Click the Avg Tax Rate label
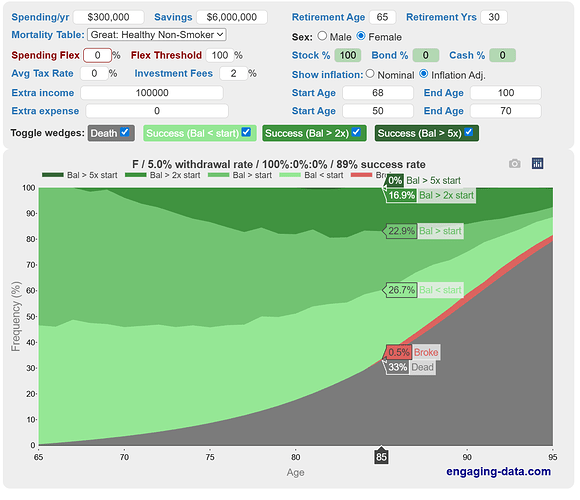This screenshot has width=580, height=500. coord(42,74)
